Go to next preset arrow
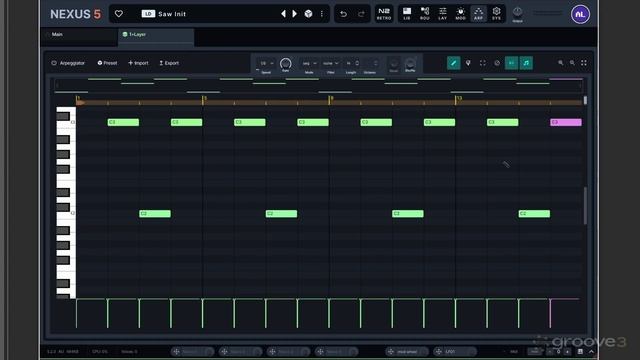640x360 pixels. [x=294, y=14]
